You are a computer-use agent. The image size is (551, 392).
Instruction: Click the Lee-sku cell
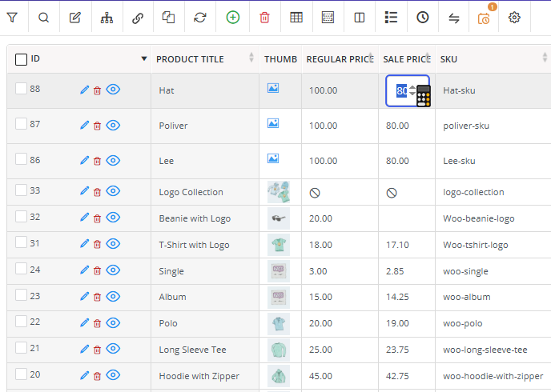click(493, 161)
